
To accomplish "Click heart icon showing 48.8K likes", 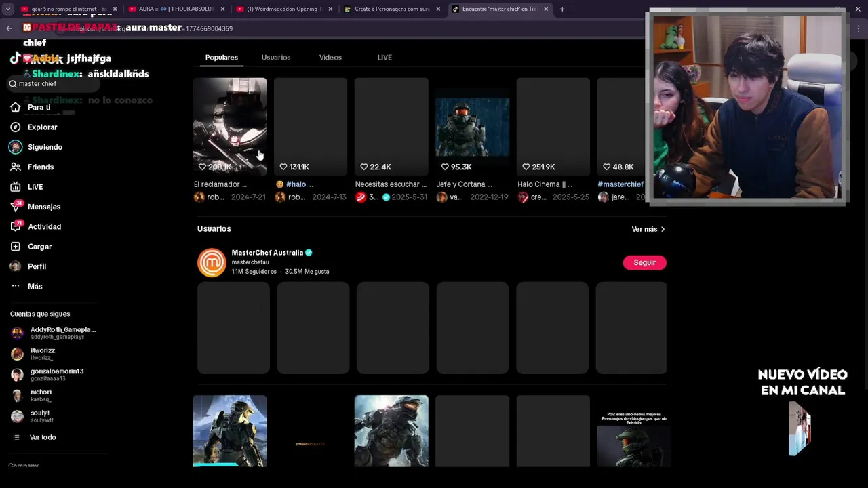I will tap(607, 167).
